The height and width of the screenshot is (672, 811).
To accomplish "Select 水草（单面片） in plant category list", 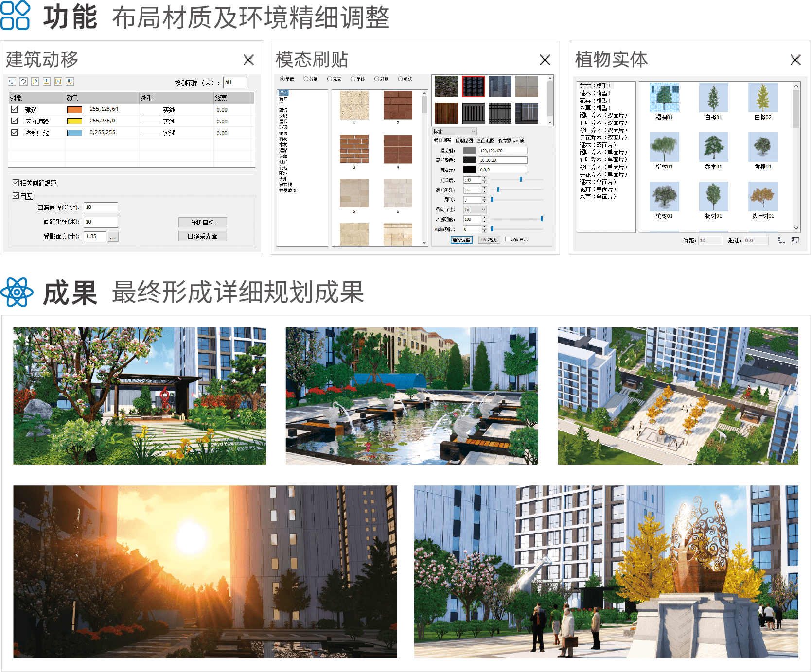I will tap(598, 197).
